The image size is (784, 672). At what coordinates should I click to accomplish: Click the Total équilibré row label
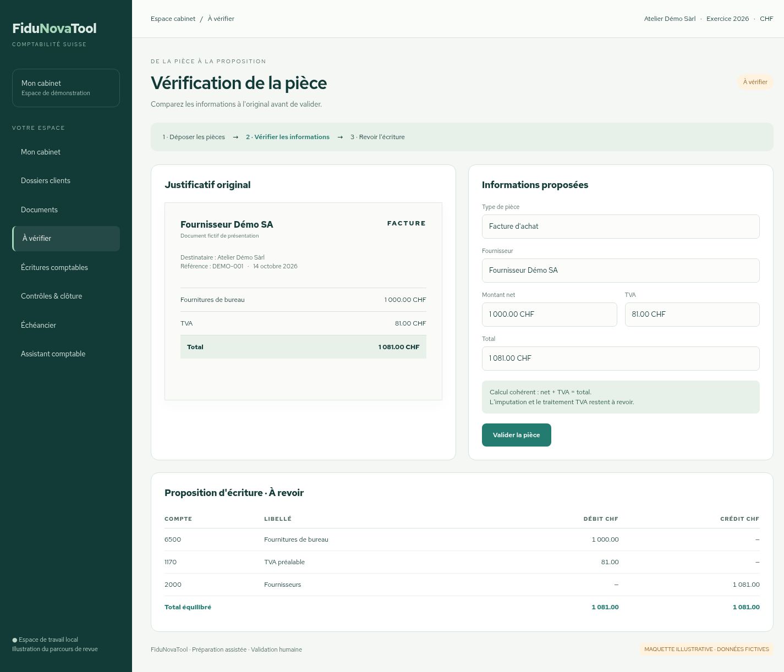(x=188, y=607)
